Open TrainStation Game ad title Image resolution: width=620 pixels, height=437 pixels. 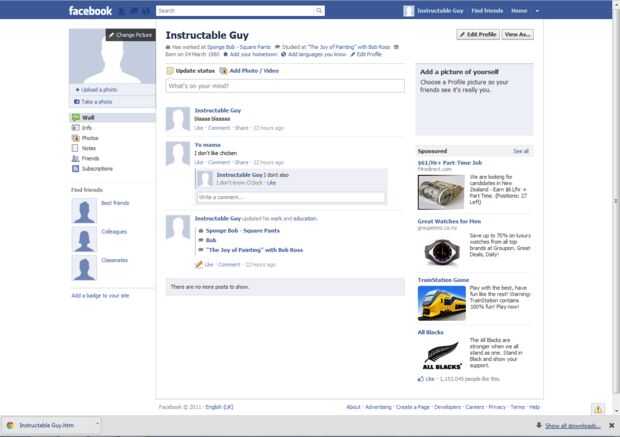[443, 280]
